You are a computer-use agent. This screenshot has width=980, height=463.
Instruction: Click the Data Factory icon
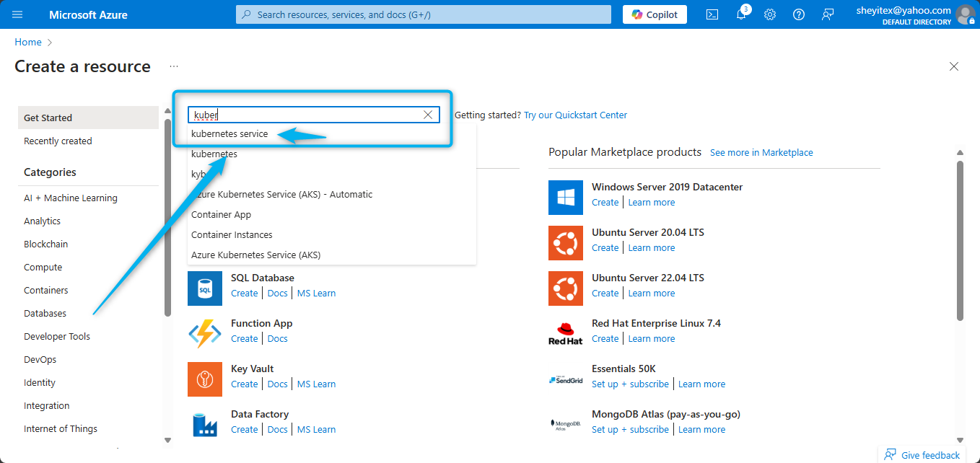tap(205, 425)
